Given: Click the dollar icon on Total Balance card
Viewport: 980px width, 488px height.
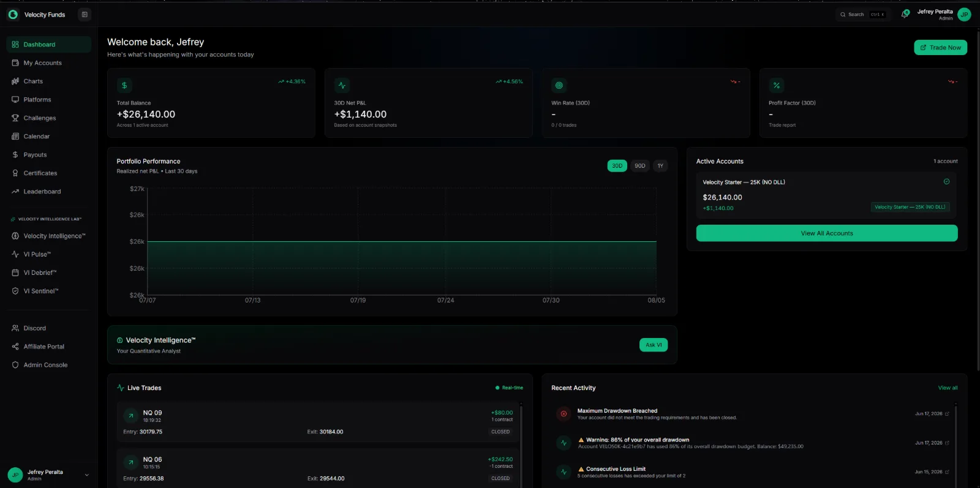Looking at the screenshot, I should click(124, 85).
